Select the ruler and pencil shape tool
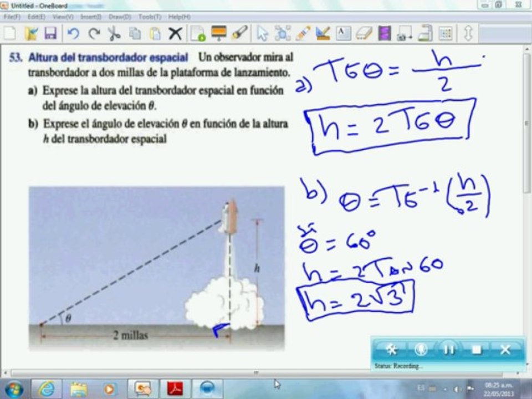532x399 pixels. pyautogui.click(x=323, y=34)
